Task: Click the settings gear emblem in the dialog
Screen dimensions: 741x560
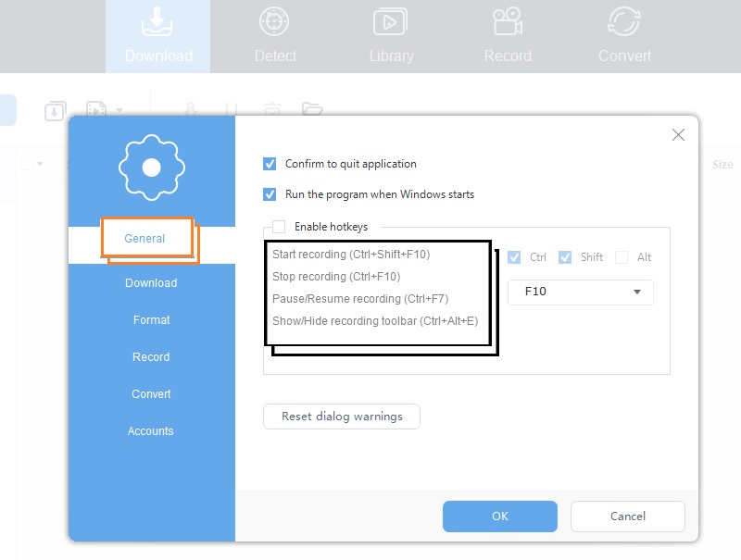Action: click(x=152, y=168)
